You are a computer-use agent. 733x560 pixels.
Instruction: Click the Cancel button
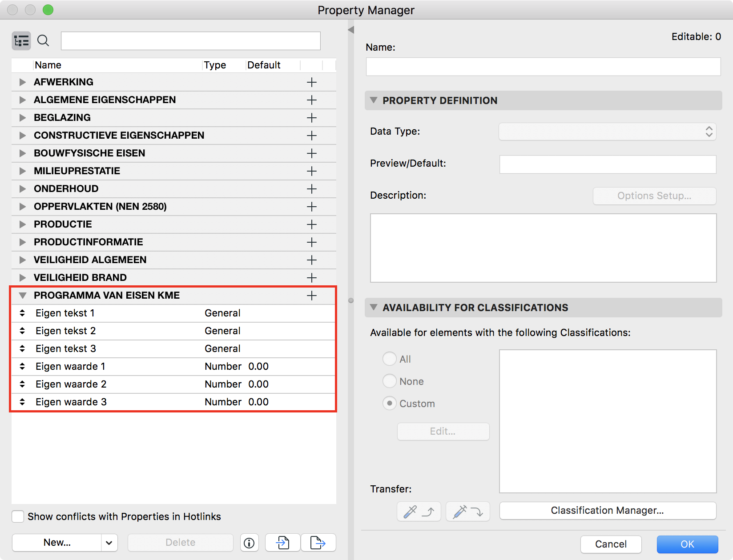click(x=611, y=544)
